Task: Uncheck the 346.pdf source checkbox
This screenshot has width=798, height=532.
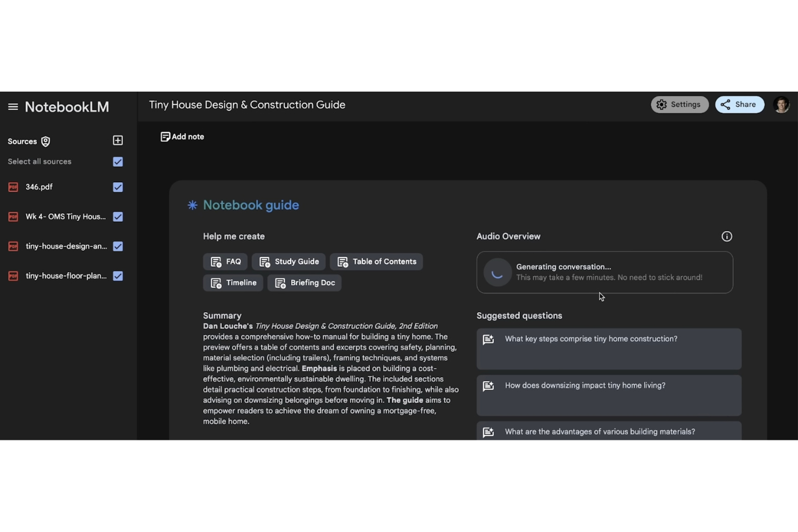Action: [118, 187]
